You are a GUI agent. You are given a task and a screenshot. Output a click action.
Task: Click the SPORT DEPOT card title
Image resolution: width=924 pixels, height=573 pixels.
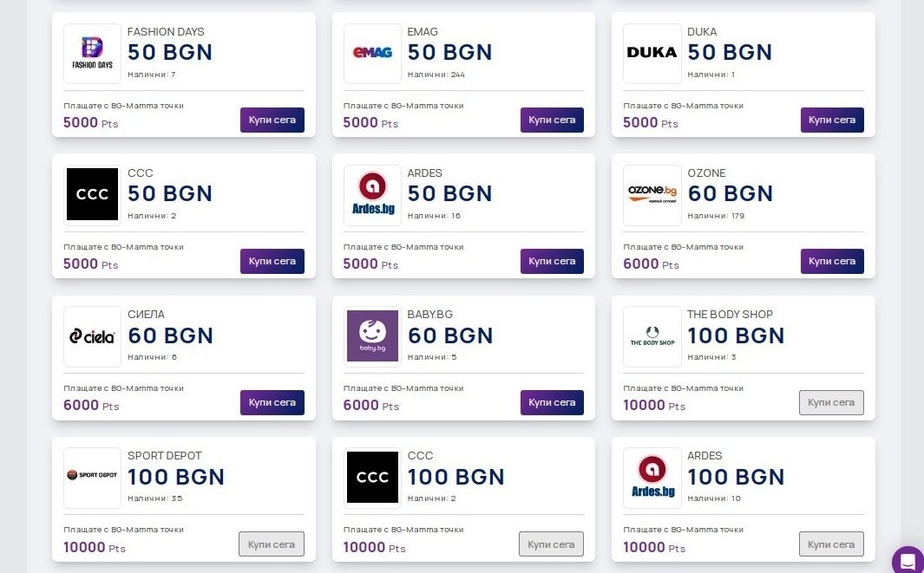(x=165, y=456)
